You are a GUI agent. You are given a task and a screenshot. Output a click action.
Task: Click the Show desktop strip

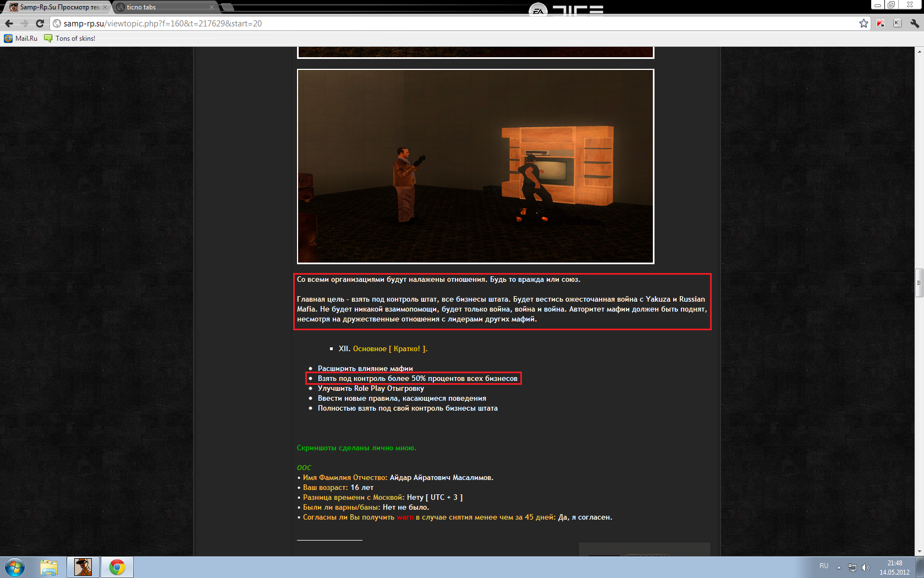(920, 567)
